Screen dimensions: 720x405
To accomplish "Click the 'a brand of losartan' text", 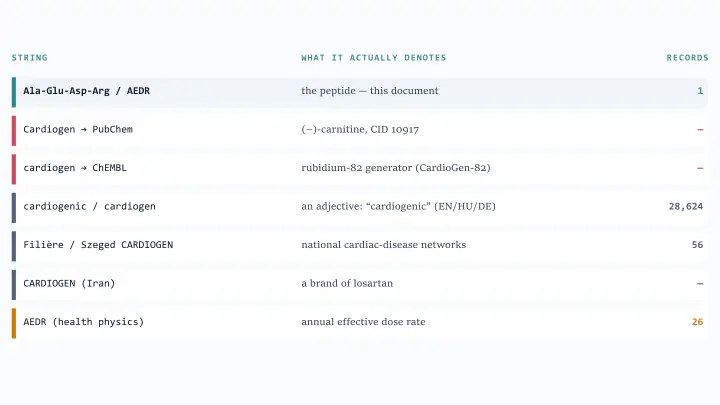I will tap(347, 283).
